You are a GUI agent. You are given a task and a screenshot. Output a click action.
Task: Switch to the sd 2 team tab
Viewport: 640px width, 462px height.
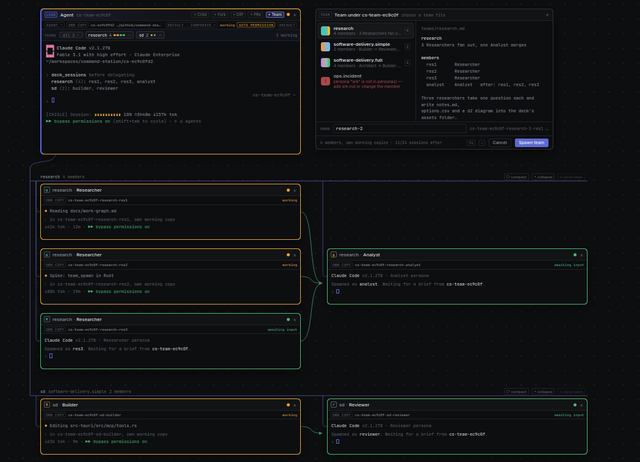point(150,35)
